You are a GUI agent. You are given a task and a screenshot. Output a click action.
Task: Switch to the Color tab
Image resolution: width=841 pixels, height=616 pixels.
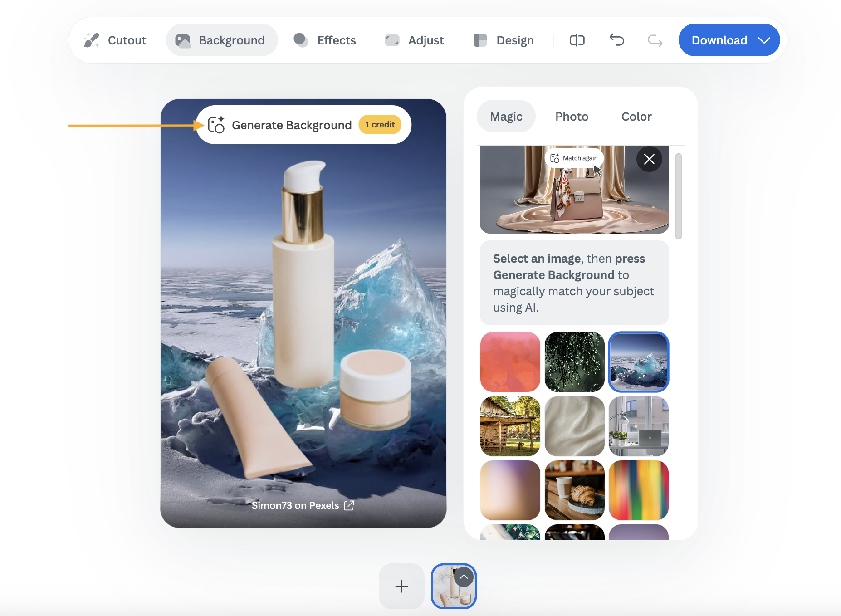click(636, 117)
